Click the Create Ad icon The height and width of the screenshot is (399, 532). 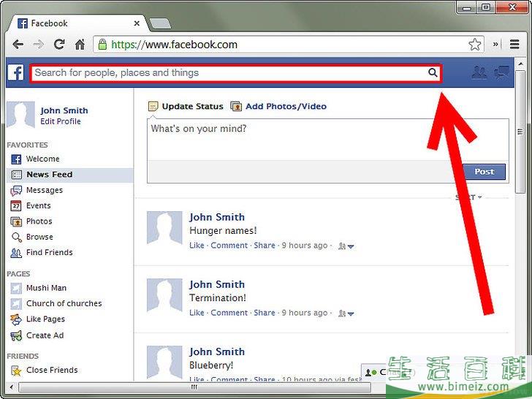pyautogui.click(x=16, y=335)
